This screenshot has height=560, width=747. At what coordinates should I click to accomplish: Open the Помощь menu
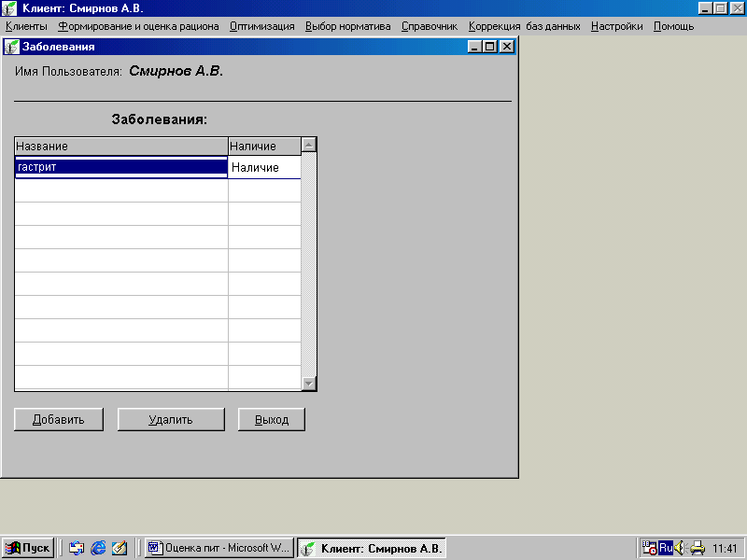[673, 26]
